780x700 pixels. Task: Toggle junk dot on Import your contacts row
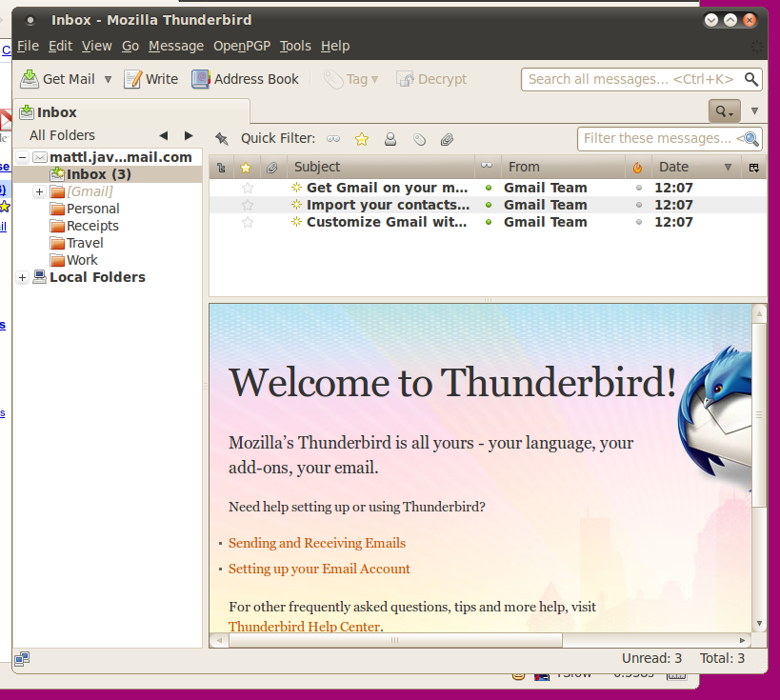pos(639,205)
